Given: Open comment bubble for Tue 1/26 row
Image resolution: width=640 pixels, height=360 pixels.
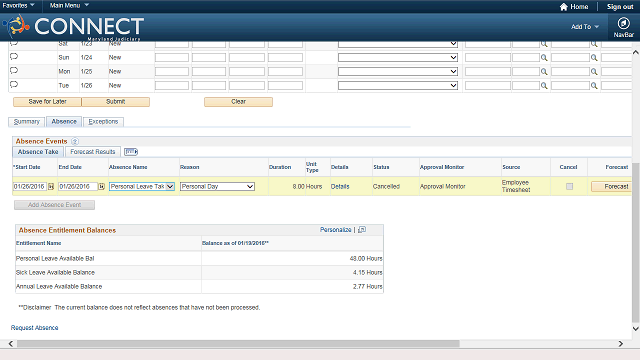Looking at the screenshot, I should tap(14, 84).
